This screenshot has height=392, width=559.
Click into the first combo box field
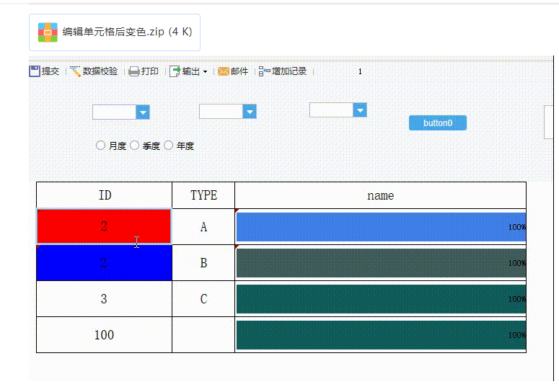click(x=115, y=112)
